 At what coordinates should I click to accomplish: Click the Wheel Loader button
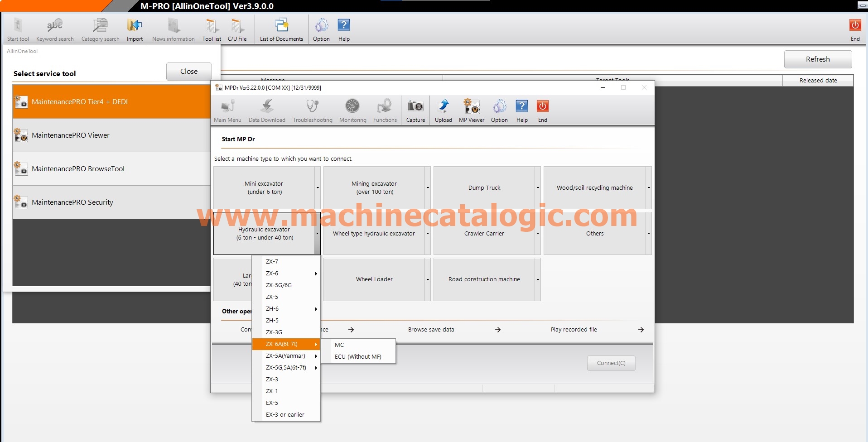(x=374, y=279)
